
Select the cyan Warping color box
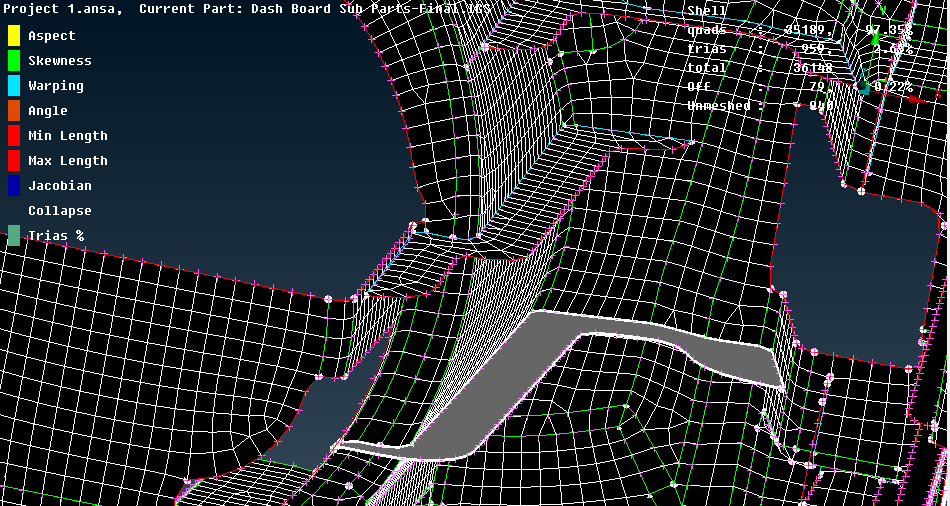(x=14, y=86)
